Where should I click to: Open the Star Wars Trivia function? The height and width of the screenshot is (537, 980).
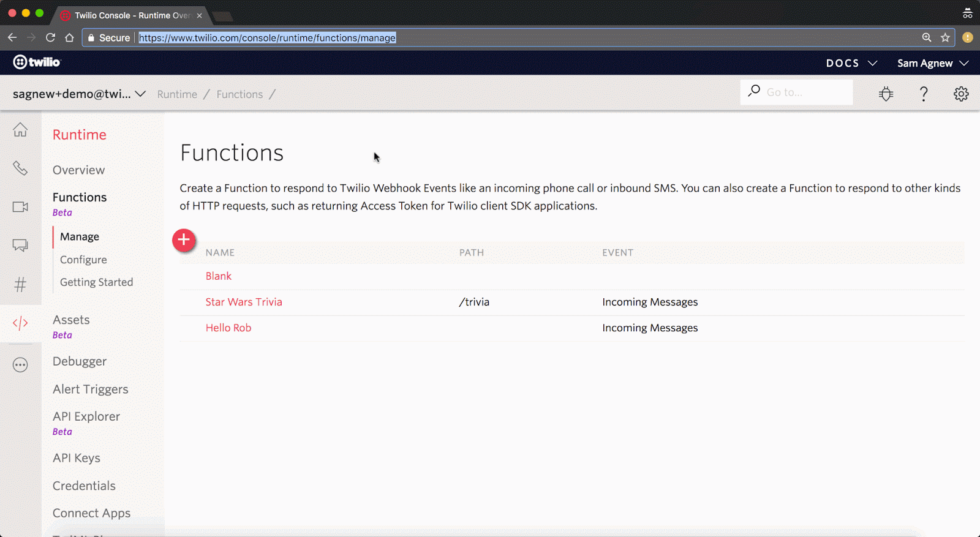click(244, 302)
